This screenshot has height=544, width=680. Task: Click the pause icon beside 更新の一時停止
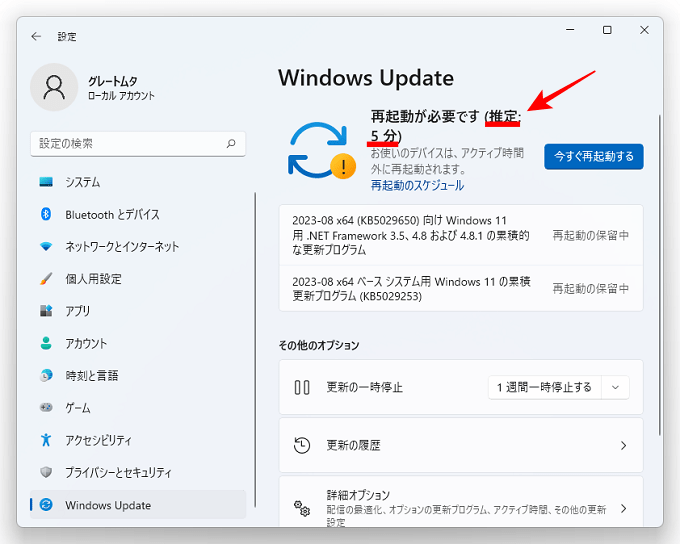pyautogui.click(x=302, y=387)
